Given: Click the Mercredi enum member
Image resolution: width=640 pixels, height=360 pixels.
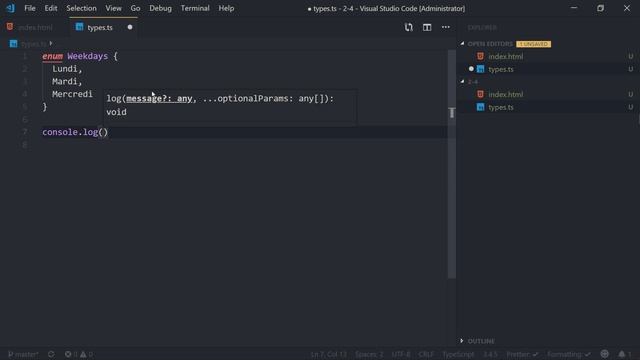Looking at the screenshot, I should coord(72,94).
